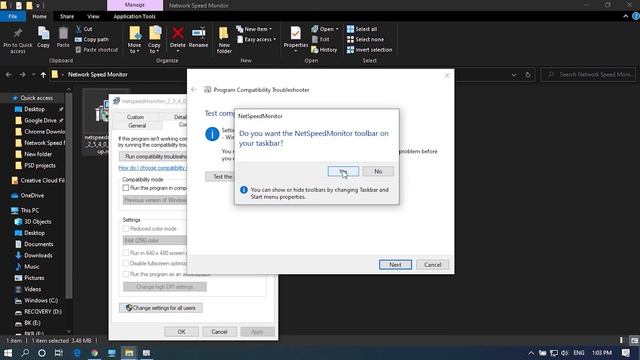Open the Action Center notifications
Viewport: 640px width, 360px height.
pyautogui.click(x=626, y=353)
